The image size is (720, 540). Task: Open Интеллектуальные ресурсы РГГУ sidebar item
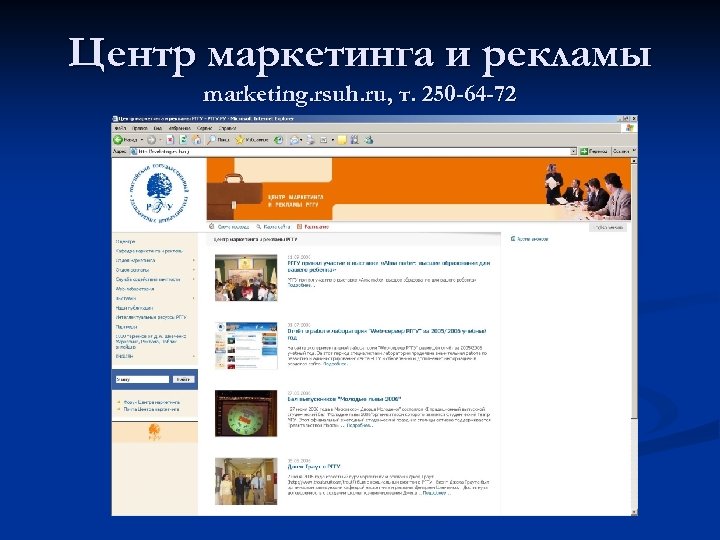pos(150,317)
